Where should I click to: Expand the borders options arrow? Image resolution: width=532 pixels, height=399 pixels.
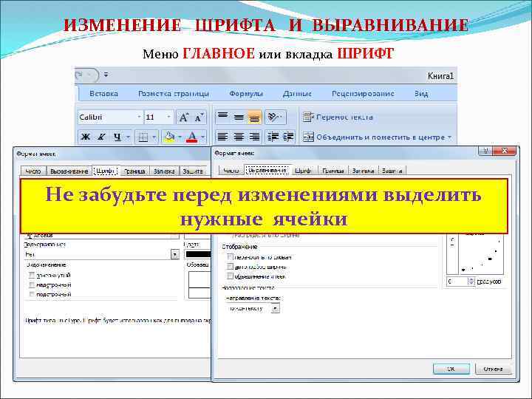coord(154,137)
